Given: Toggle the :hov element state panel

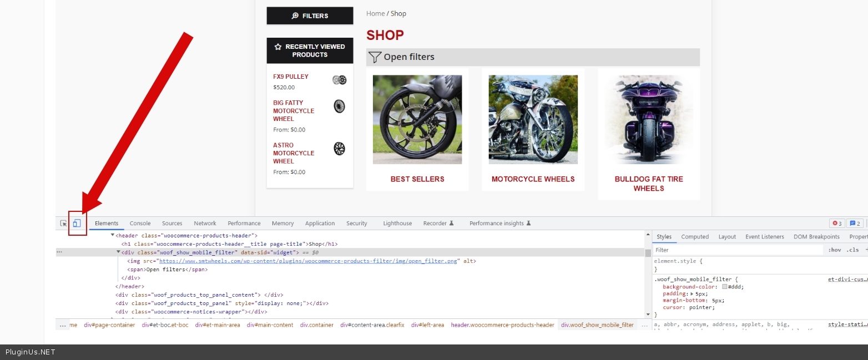Looking at the screenshot, I should [834, 250].
